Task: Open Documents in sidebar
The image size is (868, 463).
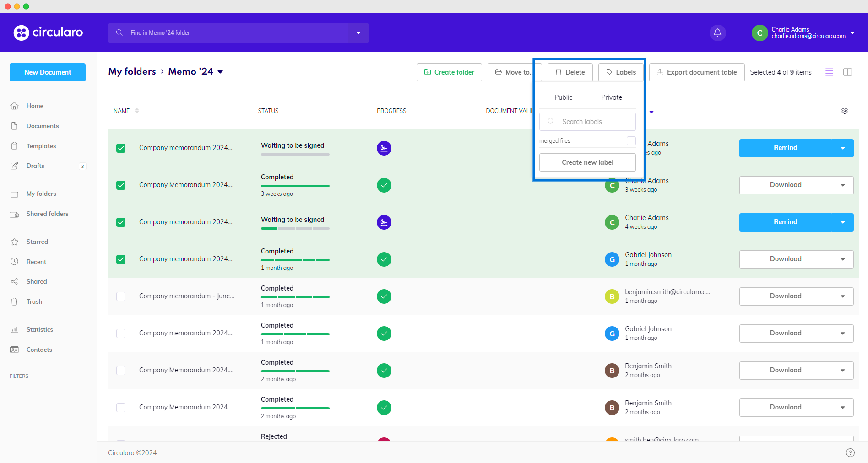Action: pos(43,126)
